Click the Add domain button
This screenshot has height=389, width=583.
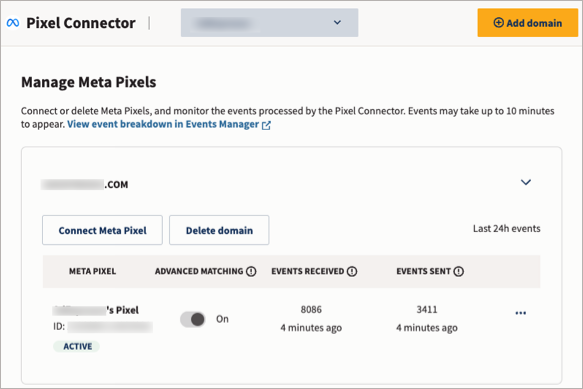tap(528, 23)
